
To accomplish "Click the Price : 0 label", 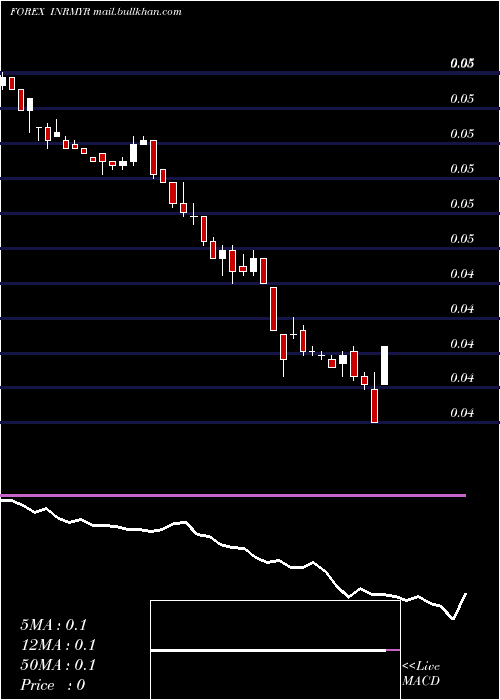I will (x=53, y=685).
